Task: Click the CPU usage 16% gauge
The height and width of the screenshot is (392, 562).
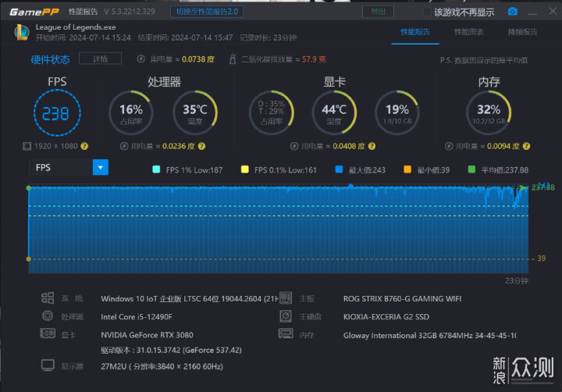Action: coord(131,113)
